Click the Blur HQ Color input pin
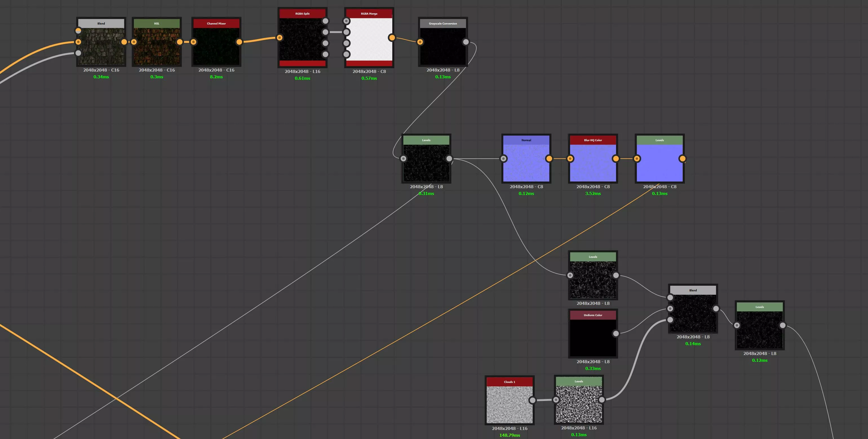 (x=570, y=159)
